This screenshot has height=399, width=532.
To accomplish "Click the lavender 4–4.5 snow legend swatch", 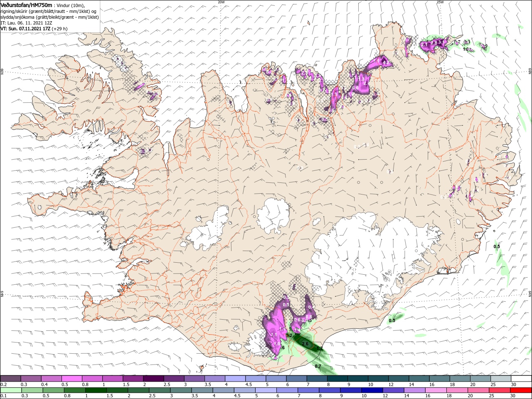I will 235,378.
